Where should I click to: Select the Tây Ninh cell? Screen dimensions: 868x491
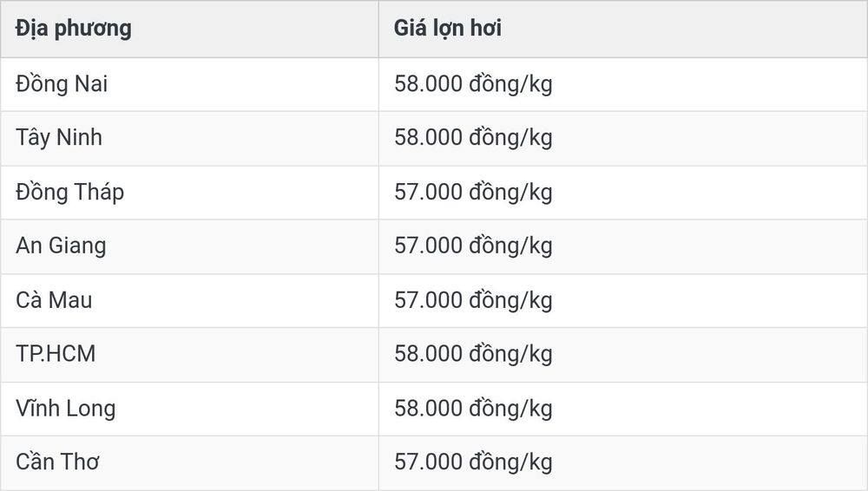(189, 138)
